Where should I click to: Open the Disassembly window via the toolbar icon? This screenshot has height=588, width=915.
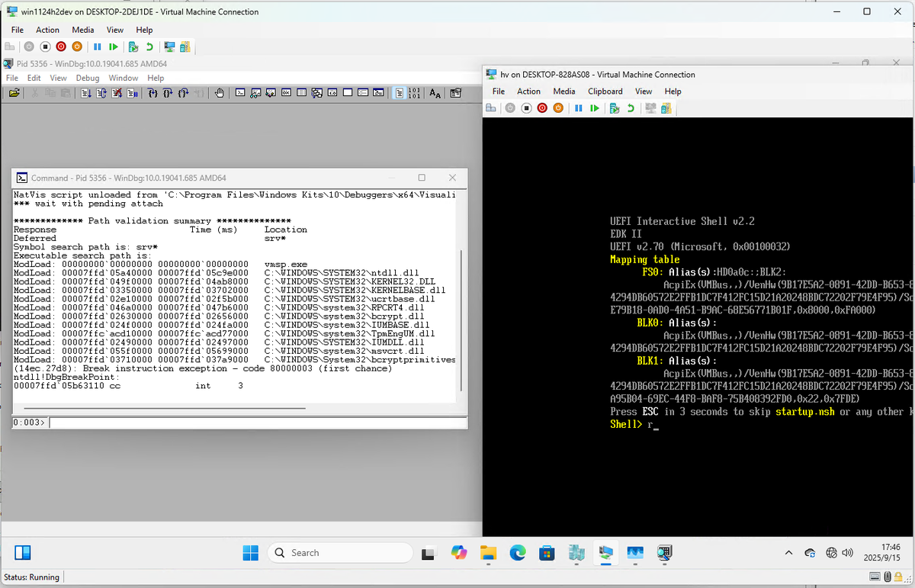[332, 93]
